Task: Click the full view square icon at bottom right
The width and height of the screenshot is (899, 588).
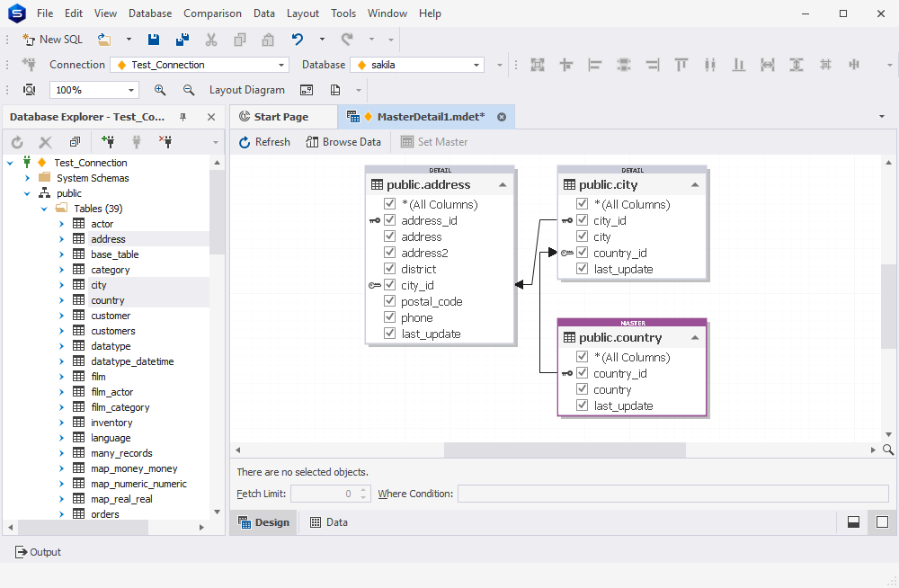Action: (x=883, y=522)
